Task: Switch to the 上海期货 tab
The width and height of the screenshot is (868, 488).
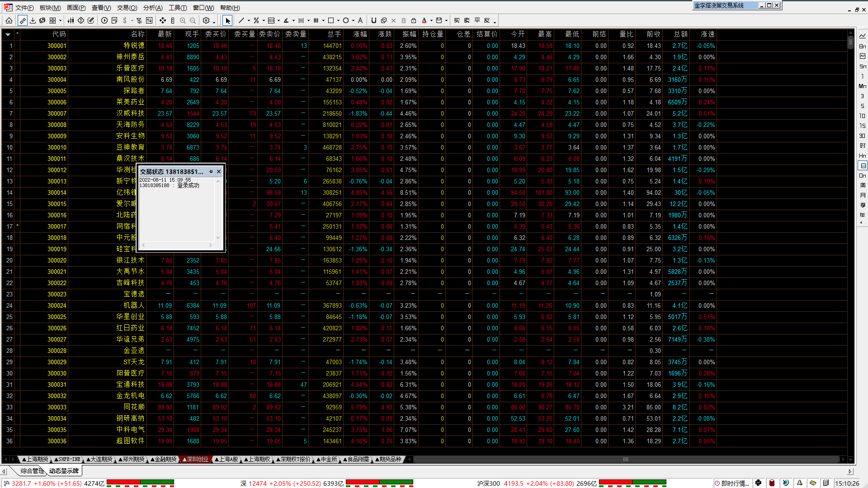Action: [x=35, y=459]
